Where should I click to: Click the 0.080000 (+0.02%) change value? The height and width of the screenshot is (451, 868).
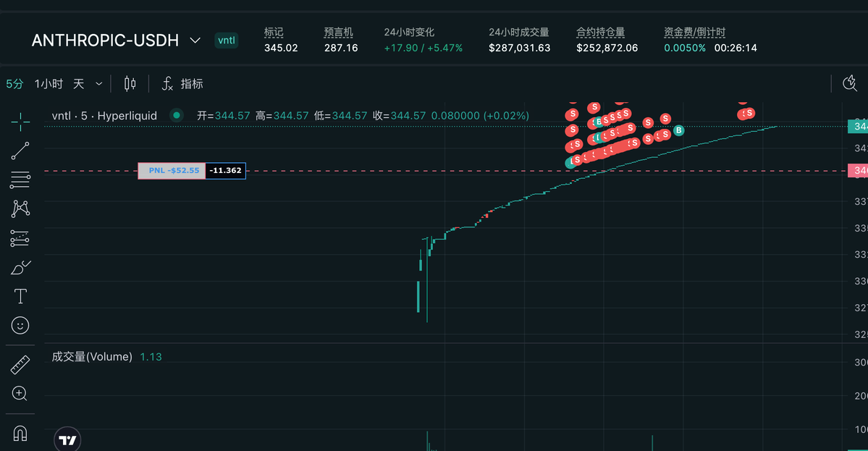pos(480,116)
